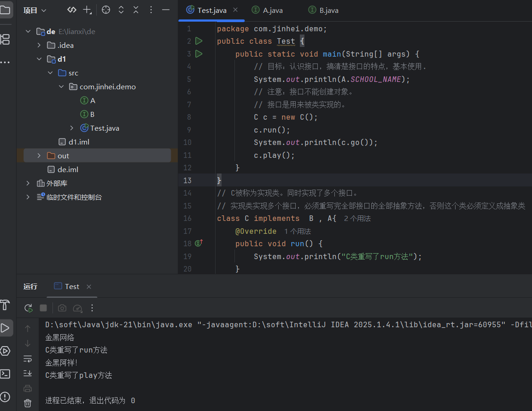Click the down arrow in console sidebar
532x411 pixels.
28,343
